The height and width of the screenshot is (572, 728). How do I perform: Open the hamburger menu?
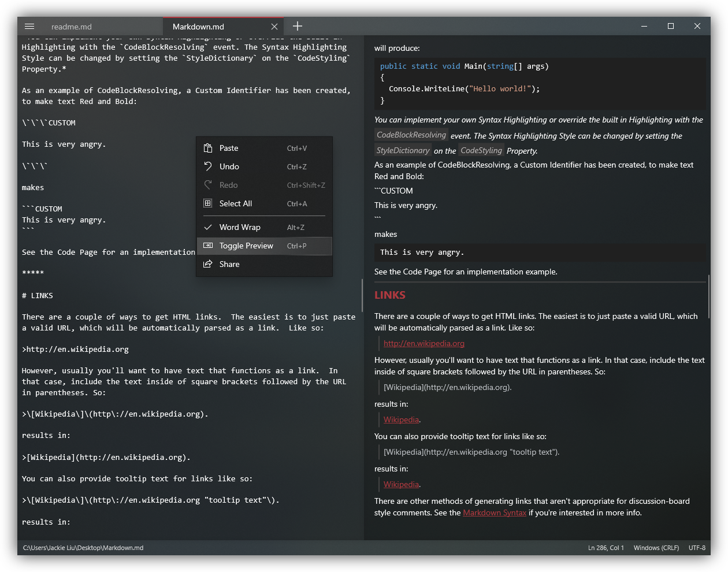[x=29, y=27]
